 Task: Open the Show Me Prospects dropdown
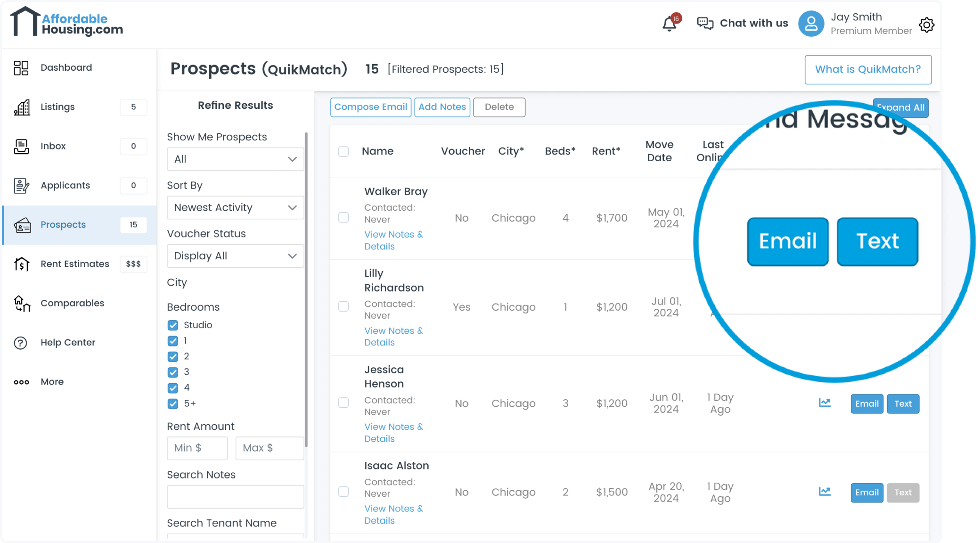click(235, 159)
